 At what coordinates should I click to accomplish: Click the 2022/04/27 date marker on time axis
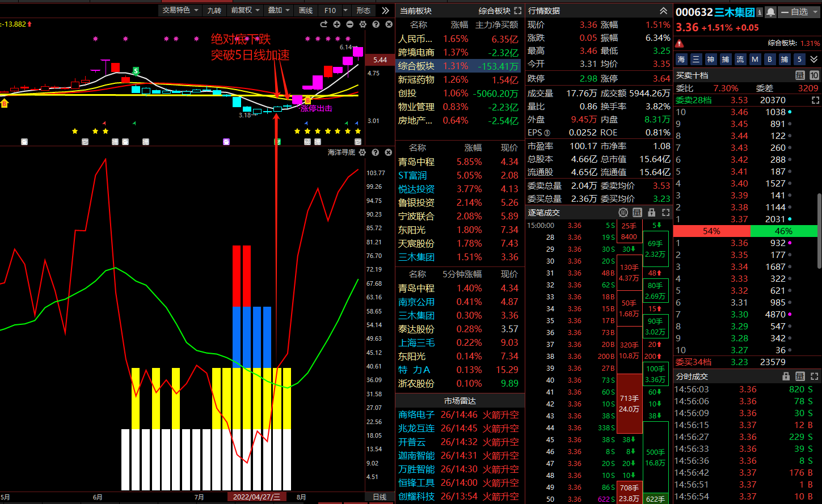coord(257,497)
